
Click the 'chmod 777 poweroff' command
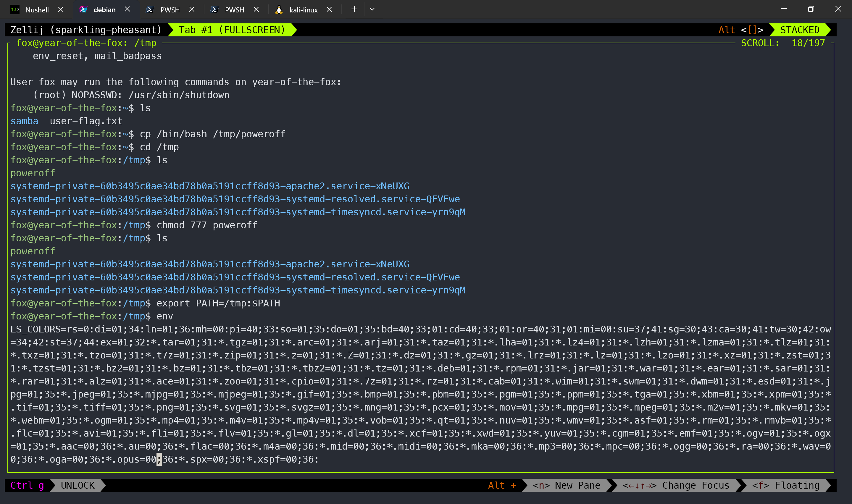[207, 225]
